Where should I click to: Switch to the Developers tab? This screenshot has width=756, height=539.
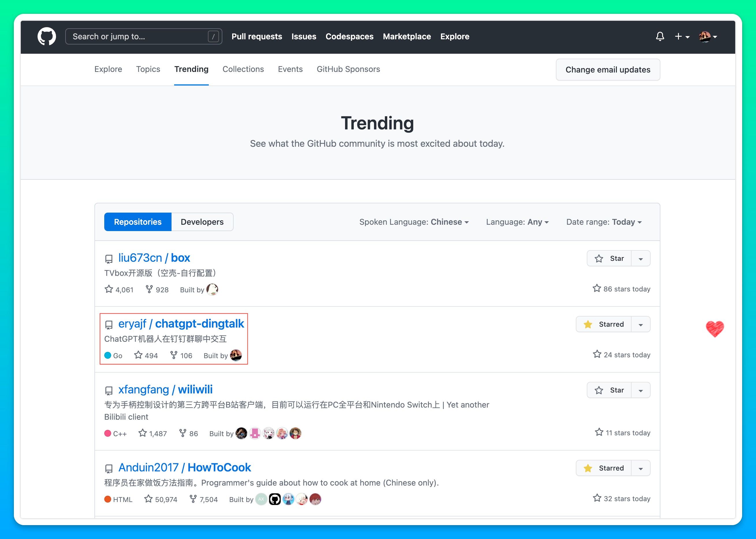point(202,222)
